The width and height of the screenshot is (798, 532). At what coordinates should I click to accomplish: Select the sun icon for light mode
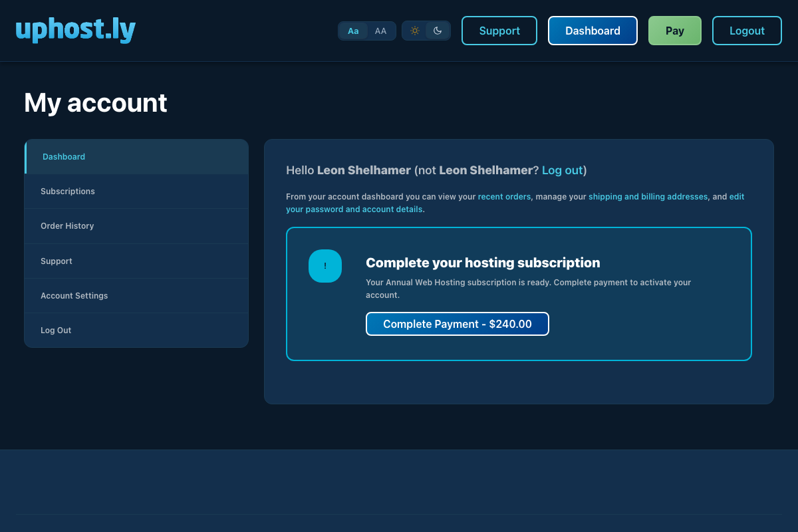coord(415,30)
